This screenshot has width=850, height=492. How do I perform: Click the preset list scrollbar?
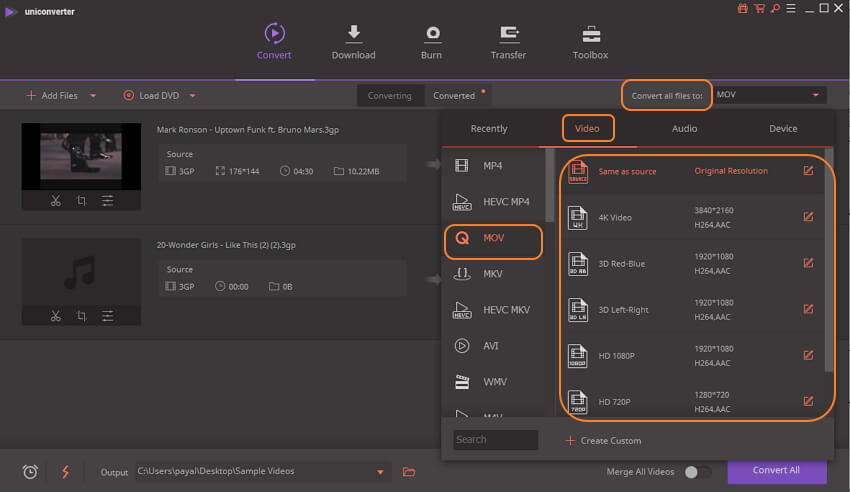click(828, 260)
